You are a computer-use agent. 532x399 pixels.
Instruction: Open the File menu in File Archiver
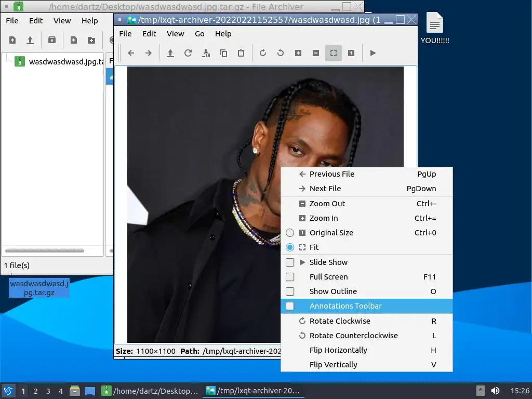pyautogui.click(x=12, y=21)
